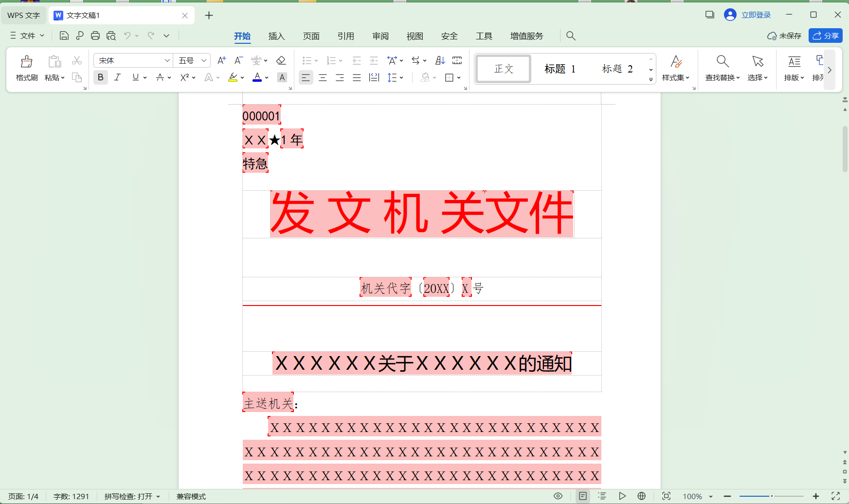This screenshot has height=504, width=849.
Task: Toggle italic formatting button
Action: click(117, 77)
